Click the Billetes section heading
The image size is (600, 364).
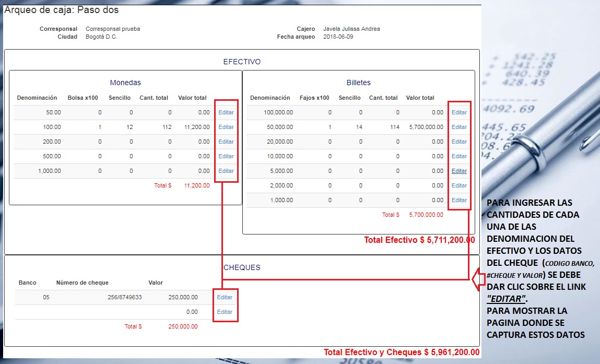pos(358,83)
